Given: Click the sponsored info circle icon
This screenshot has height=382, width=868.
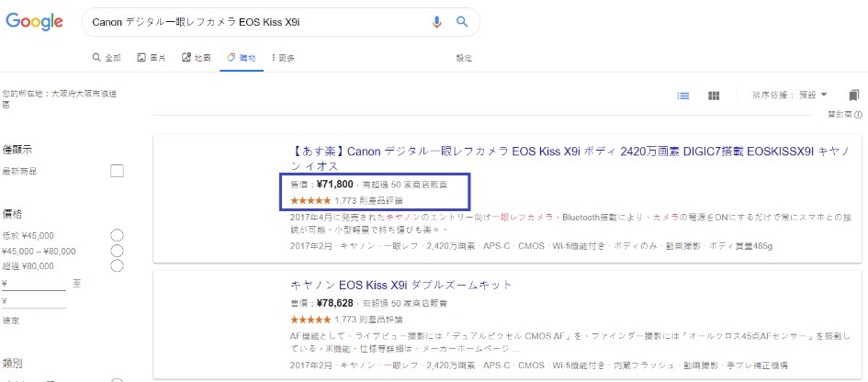Looking at the screenshot, I should pyautogui.click(x=858, y=115).
